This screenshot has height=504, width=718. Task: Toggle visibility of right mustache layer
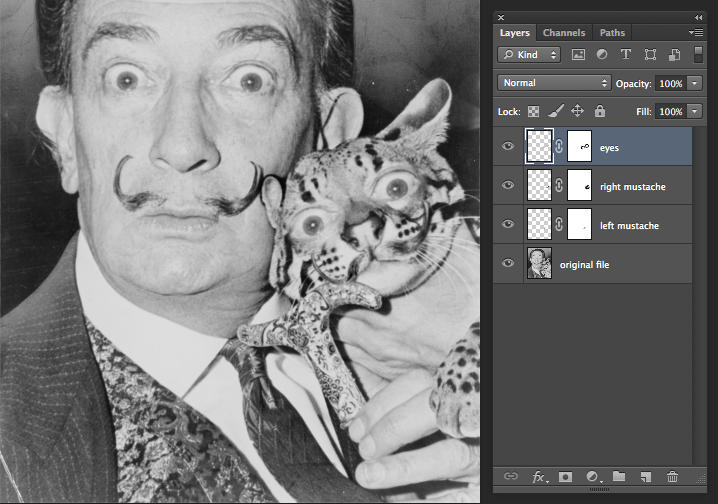pyautogui.click(x=508, y=186)
